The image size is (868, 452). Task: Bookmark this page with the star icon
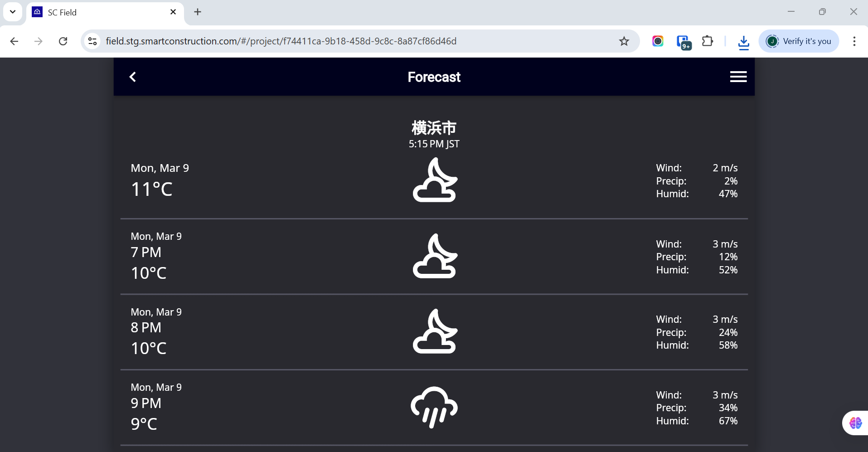click(x=624, y=41)
